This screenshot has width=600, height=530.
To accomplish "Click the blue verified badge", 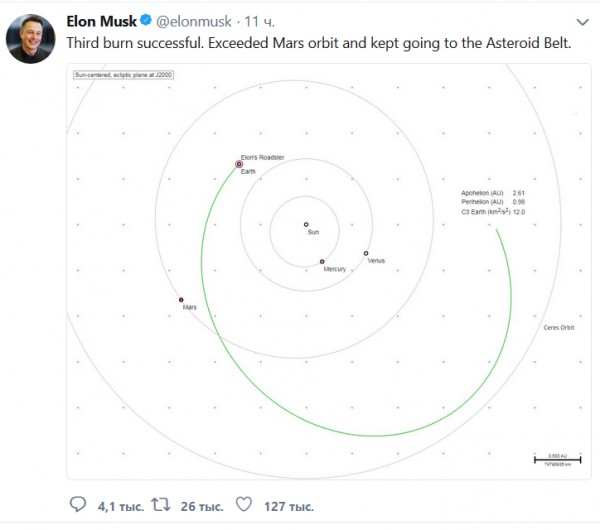I will coord(147,21).
